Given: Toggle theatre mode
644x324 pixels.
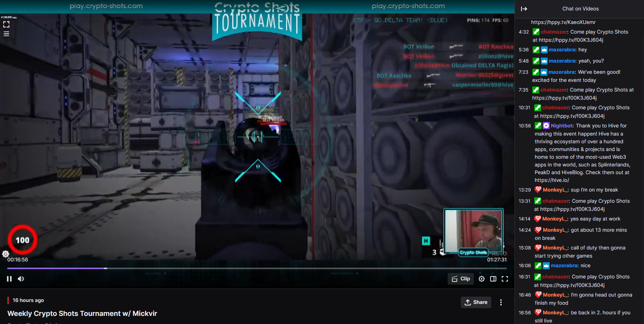Looking at the screenshot, I should click(493, 279).
